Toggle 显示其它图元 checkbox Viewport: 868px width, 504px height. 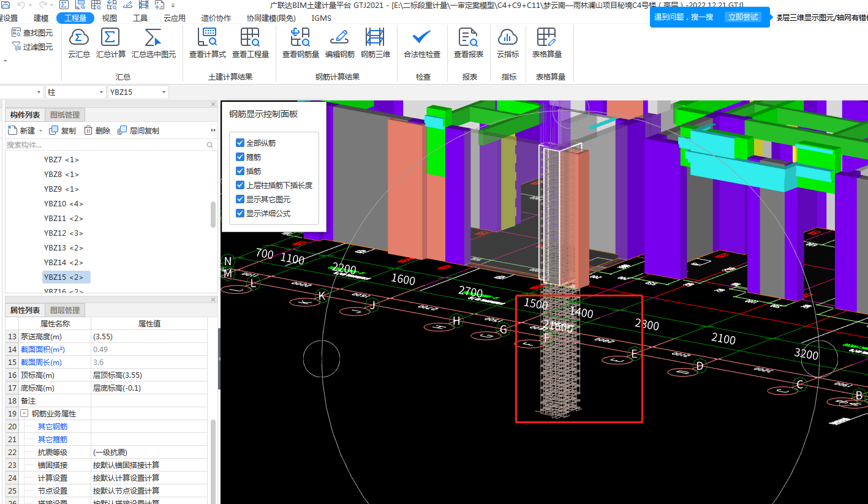tap(240, 199)
